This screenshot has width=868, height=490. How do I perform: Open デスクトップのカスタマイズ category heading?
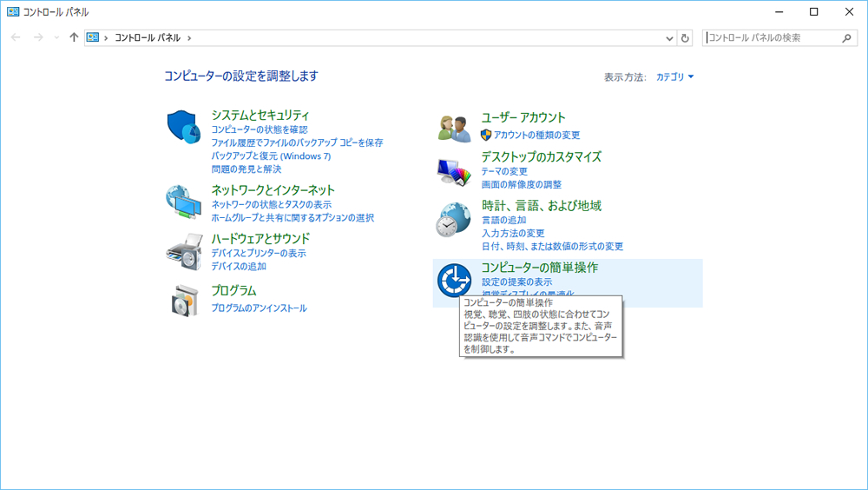pos(541,157)
